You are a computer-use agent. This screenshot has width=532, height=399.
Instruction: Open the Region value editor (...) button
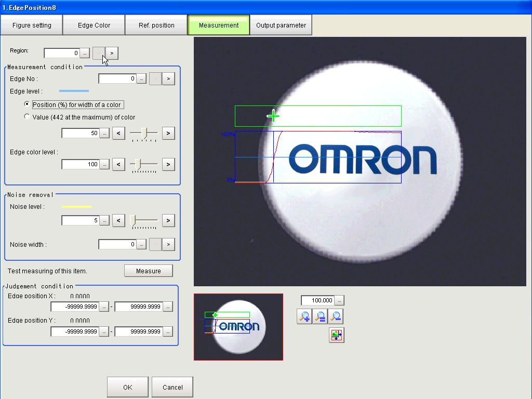tap(85, 53)
